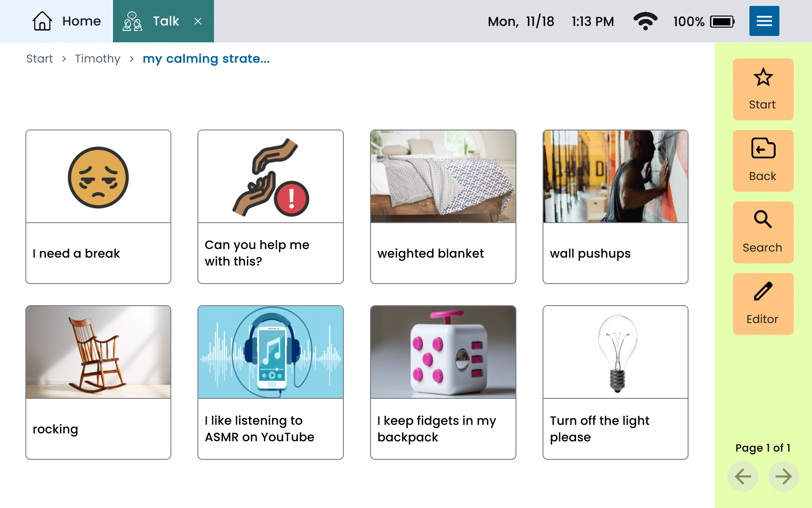Click the 'Can you help me with this?' card
Image resolution: width=812 pixels, height=508 pixels.
click(x=271, y=205)
